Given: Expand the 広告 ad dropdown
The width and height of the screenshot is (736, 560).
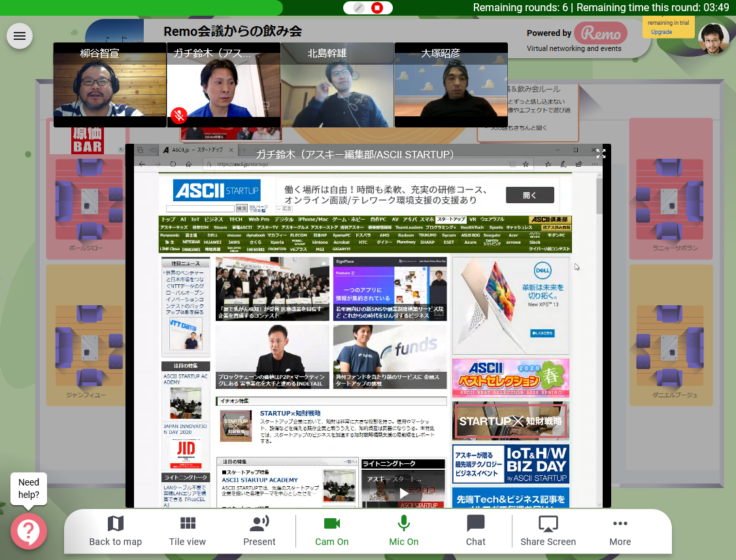Looking at the screenshot, I should point(284,209).
